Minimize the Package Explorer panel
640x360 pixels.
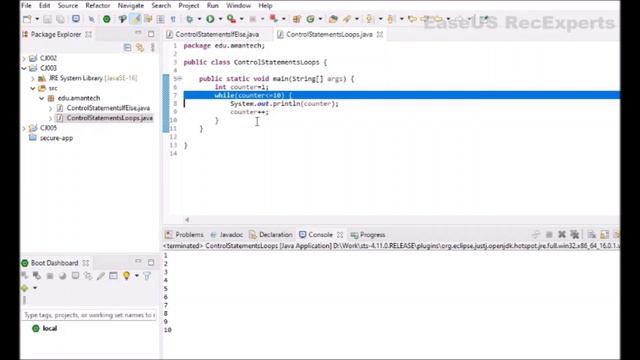[x=138, y=33]
